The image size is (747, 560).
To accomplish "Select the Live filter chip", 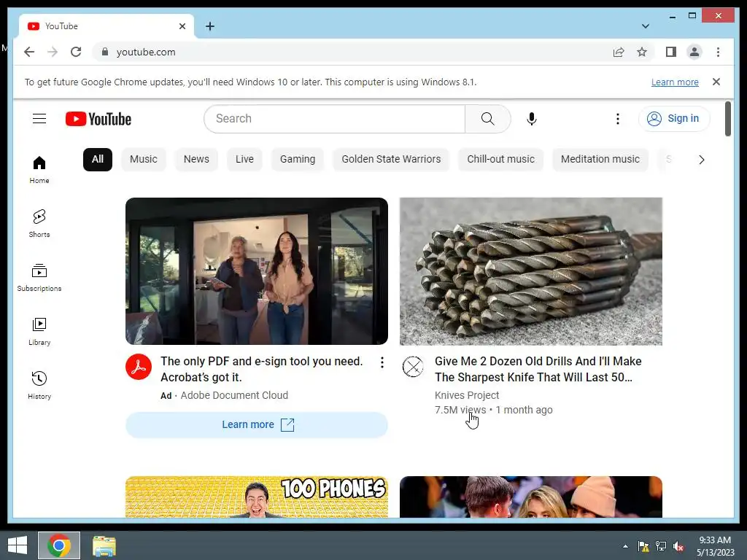I will pos(244,159).
